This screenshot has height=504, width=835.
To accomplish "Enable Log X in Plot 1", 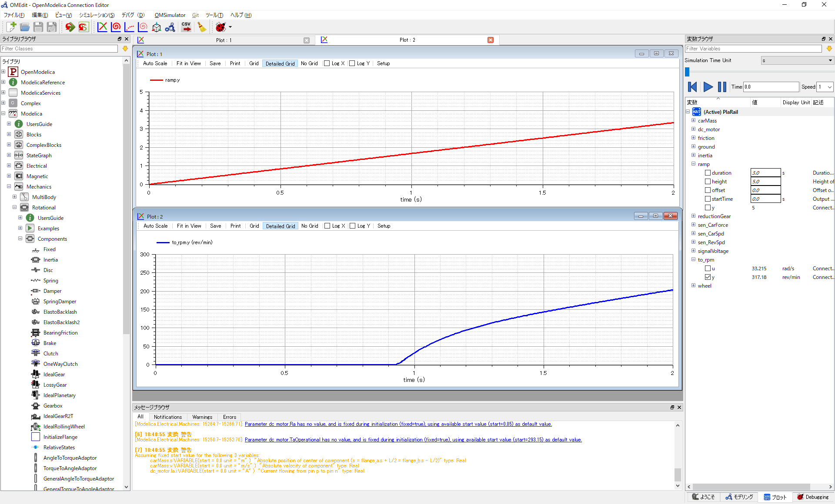I will click(x=327, y=63).
